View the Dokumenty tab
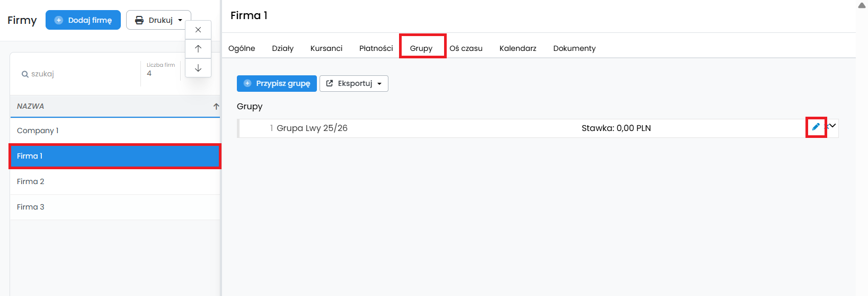868x296 pixels. 574,48
